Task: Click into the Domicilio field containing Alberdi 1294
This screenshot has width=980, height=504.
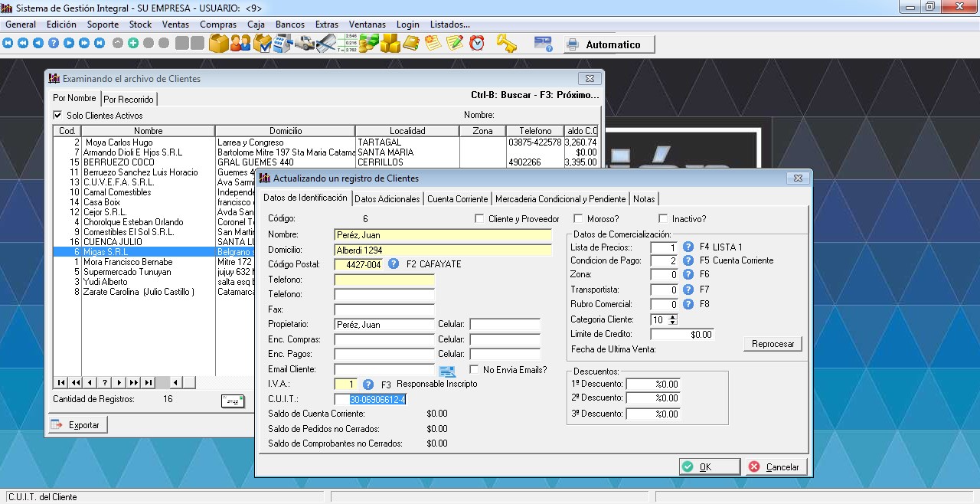Action: (443, 250)
